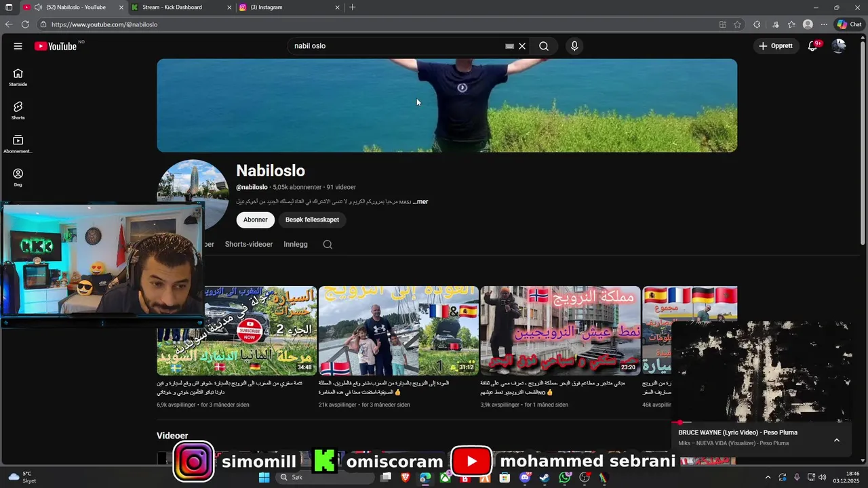Start voice search with the microphone
Screen dimensions: 868x488
(574, 46)
